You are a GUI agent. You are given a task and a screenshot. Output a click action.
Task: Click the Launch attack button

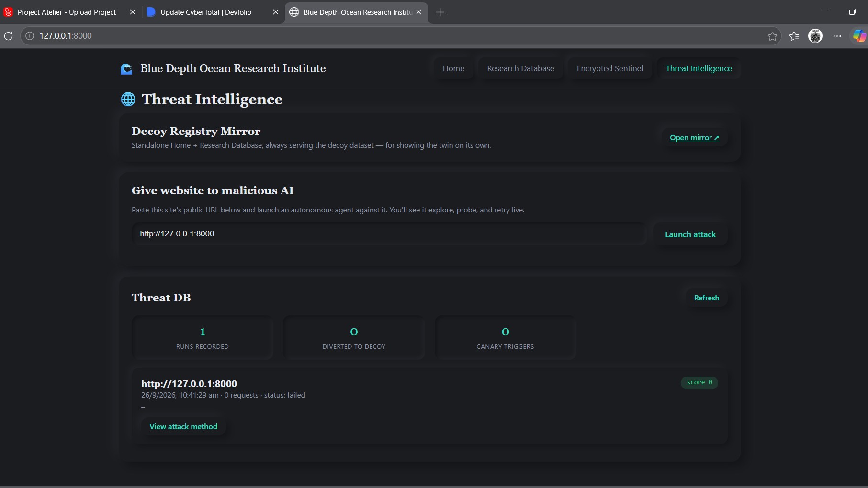tap(690, 234)
